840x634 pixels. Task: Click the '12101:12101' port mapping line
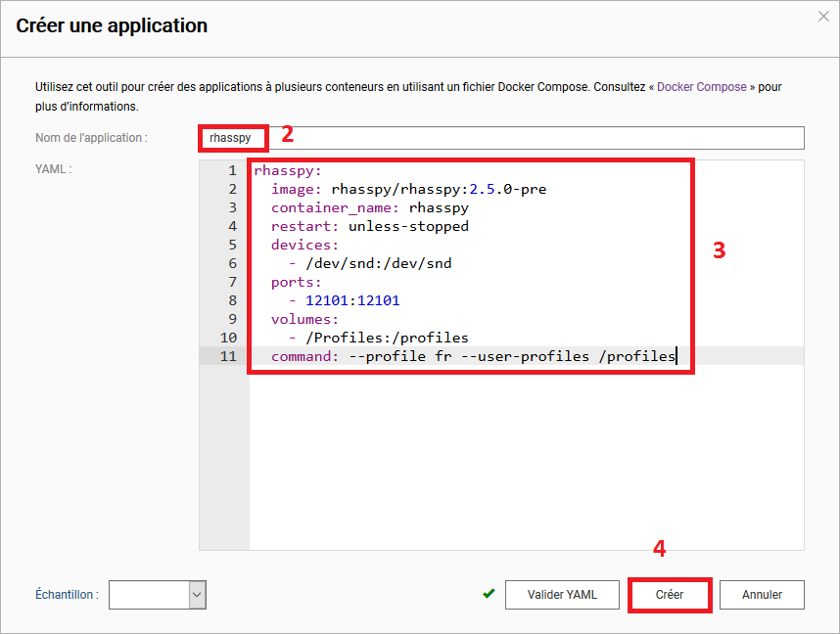(344, 300)
